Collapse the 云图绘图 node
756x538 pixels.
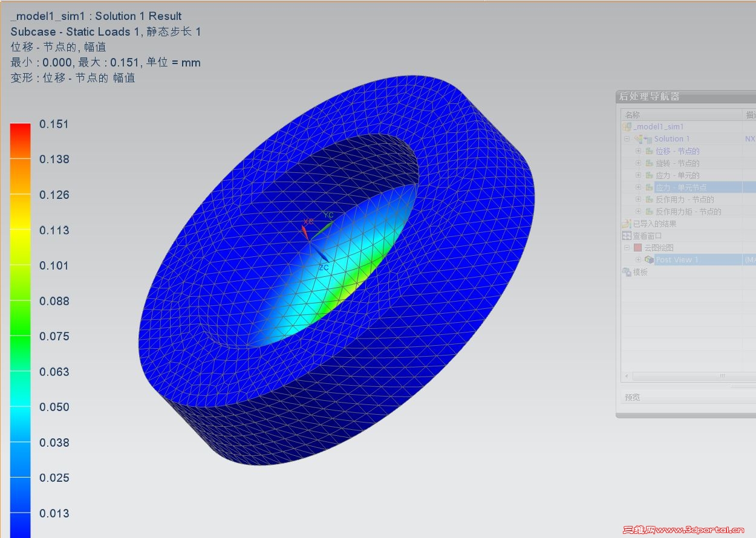click(627, 248)
